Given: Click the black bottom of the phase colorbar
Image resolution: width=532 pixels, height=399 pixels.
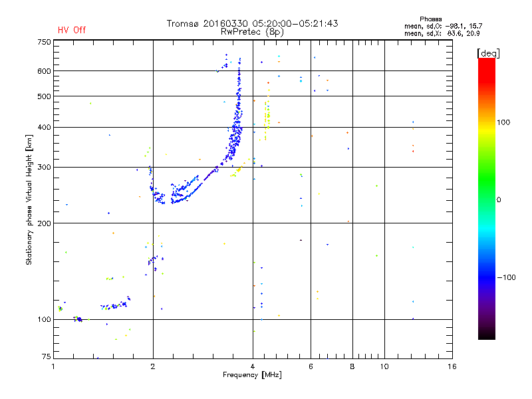Looking at the screenshot, I should click(487, 334).
